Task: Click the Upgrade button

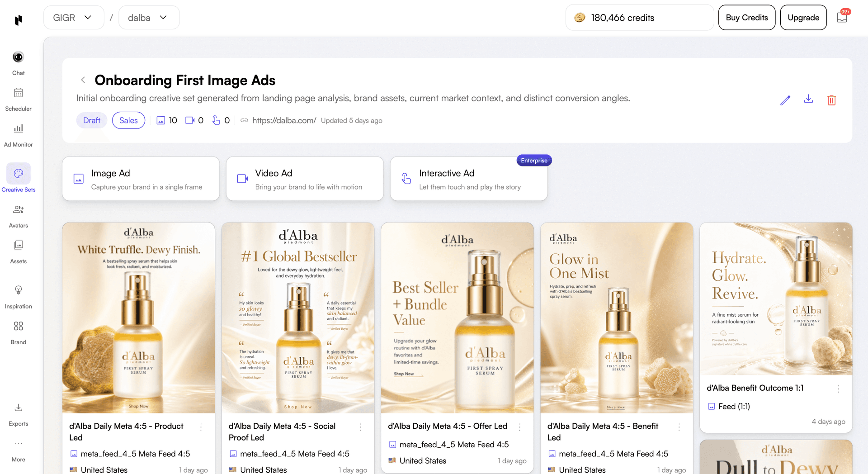Action: [803, 18]
